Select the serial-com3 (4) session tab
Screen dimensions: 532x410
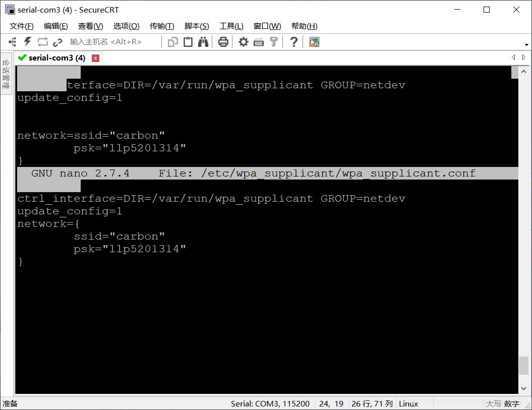57,58
